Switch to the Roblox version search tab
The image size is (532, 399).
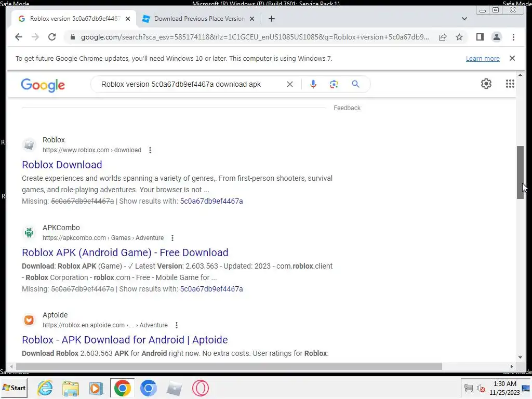coord(74,19)
